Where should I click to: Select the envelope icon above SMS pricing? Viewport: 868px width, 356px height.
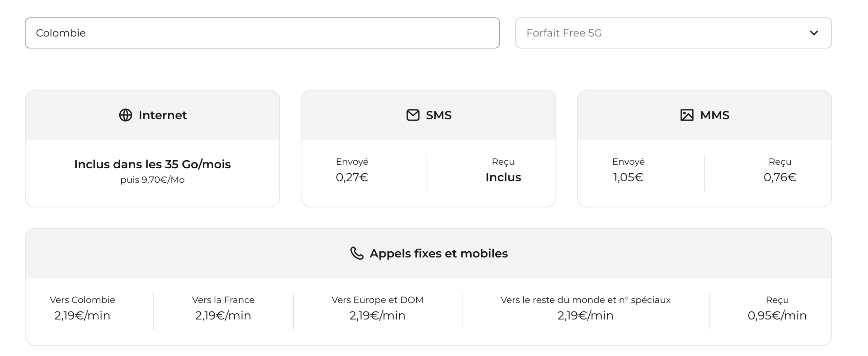tap(412, 115)
